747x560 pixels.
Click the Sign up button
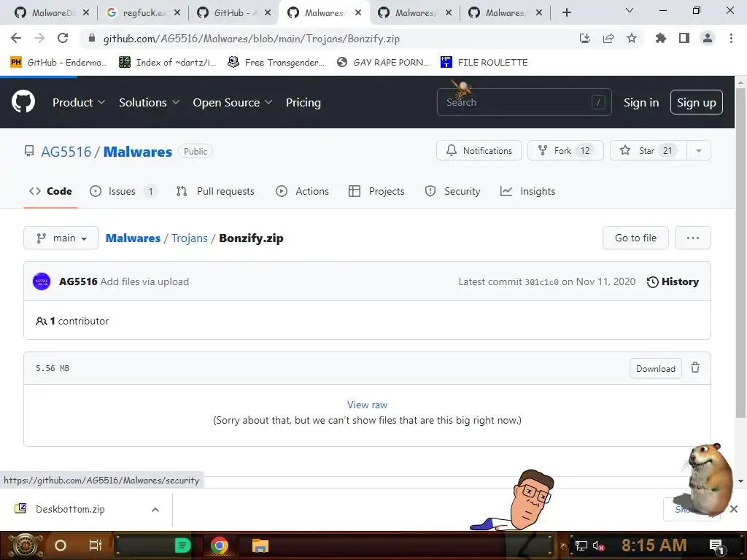pyautogui.click(x=697, y=102)
